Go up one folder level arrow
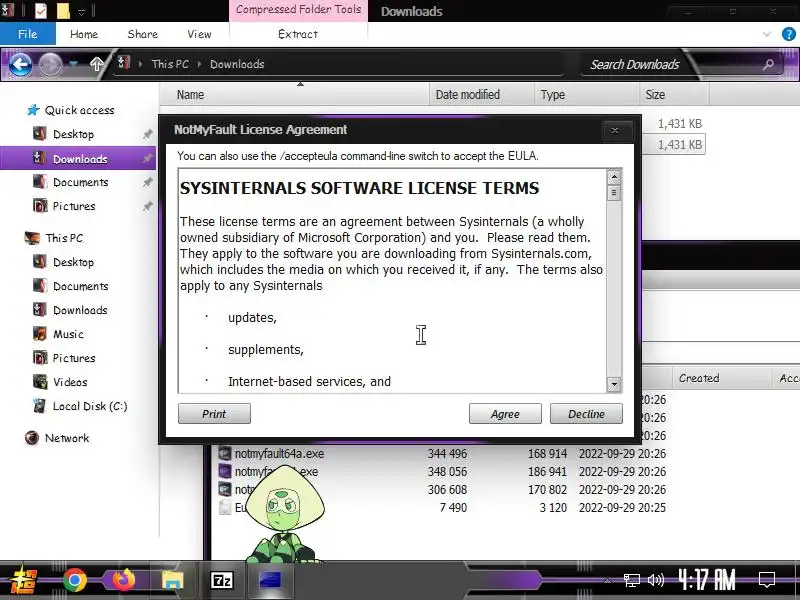The height and width of the screenshot is (600, 800). coord(96,64)
